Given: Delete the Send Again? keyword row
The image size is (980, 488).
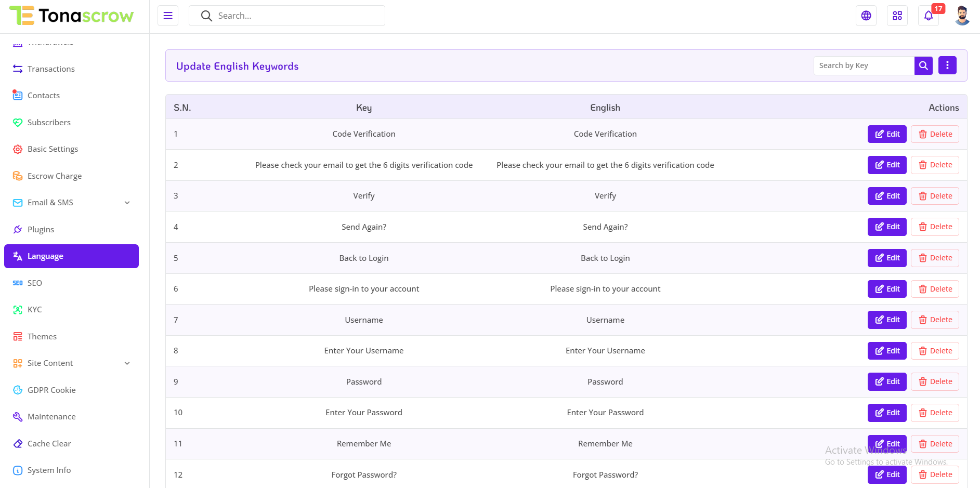Looking at the screenshot, I should click(934, 227).
